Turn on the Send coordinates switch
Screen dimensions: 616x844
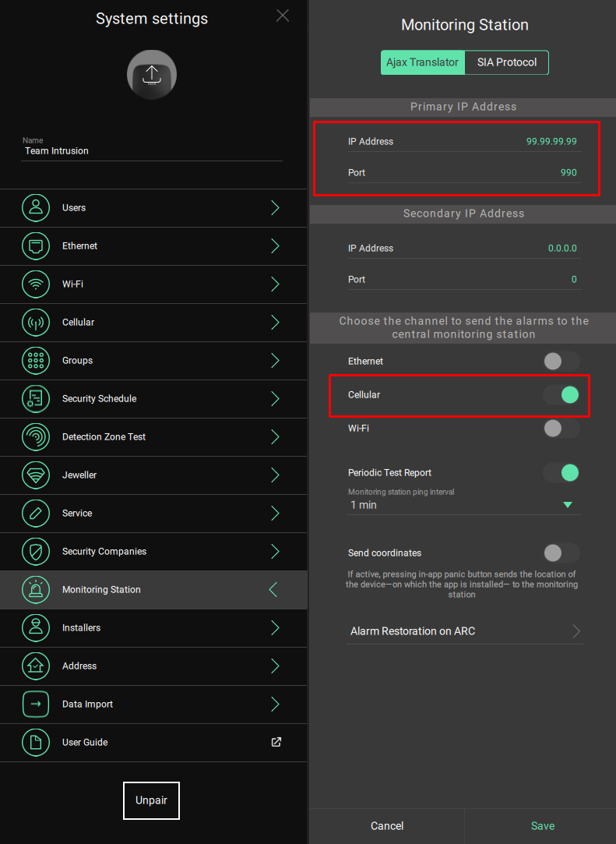[561, 553]
